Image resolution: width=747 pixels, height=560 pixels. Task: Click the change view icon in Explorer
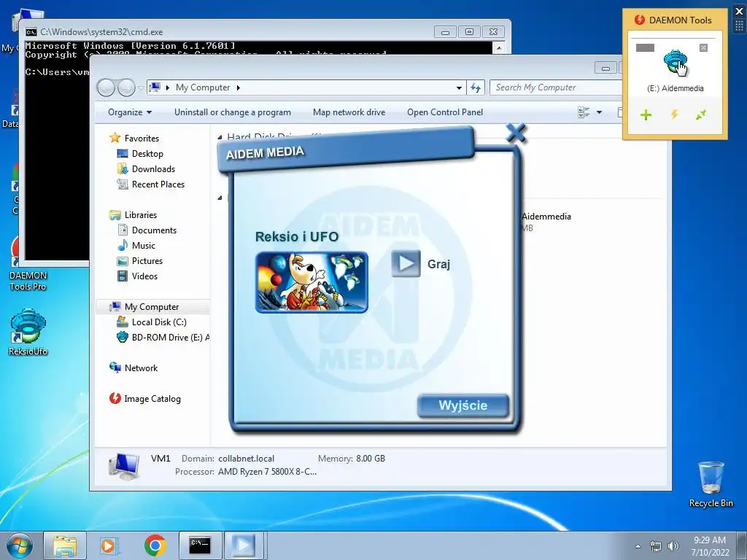pyautogui.click(x=584, y=112)
